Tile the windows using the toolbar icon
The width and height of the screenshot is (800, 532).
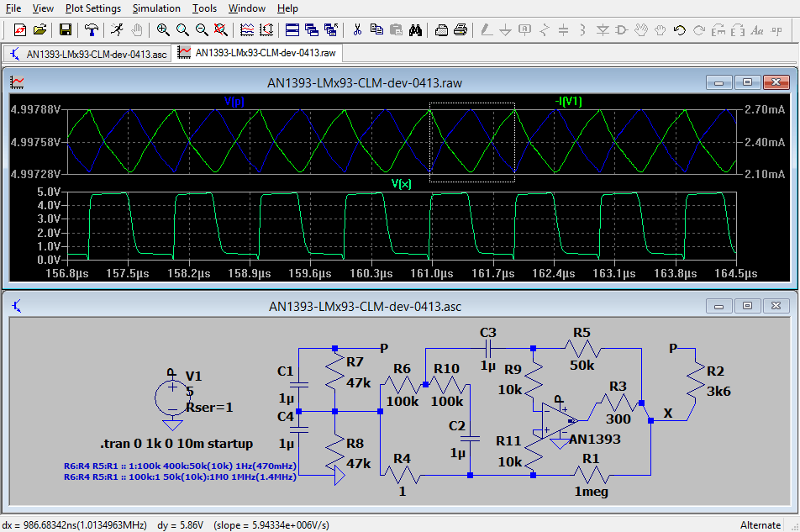tap(292, 30)
